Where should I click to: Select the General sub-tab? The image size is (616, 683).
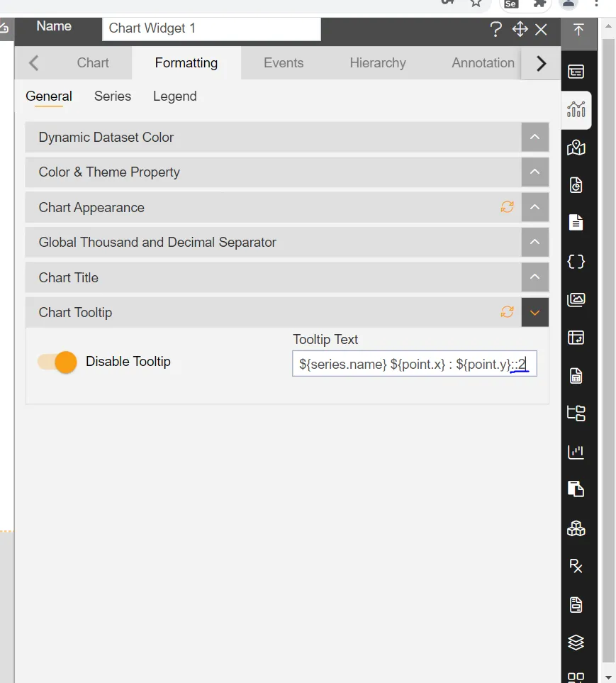click(49, 96)
